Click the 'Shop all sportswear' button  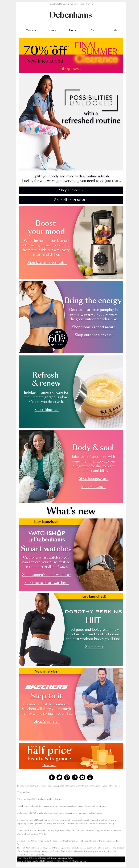[x=71, y=200]
